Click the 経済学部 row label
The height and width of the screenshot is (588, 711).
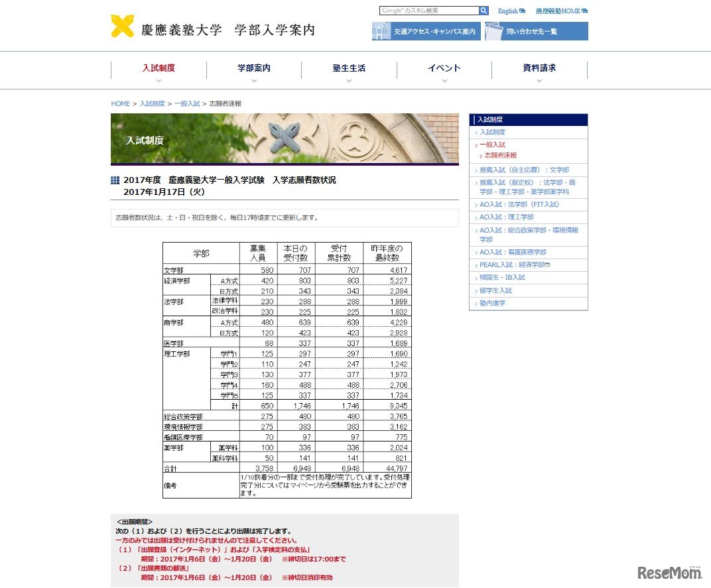pos(177,281)
